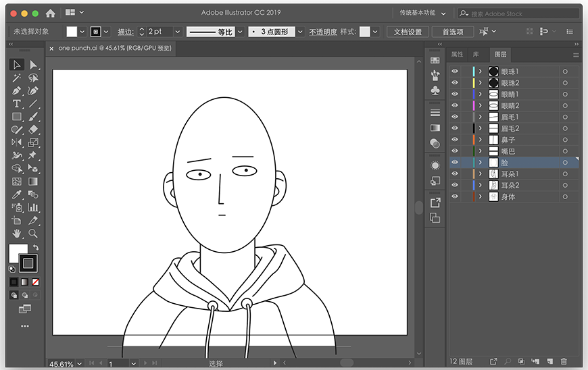588x370 pixels.
Task: Pick the Curvature tool
Action: [x=33, y=91]
